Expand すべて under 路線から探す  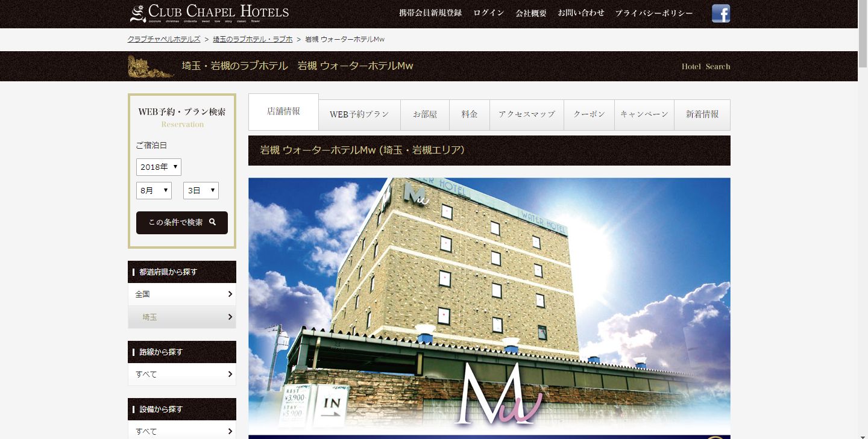click(182, 375)
